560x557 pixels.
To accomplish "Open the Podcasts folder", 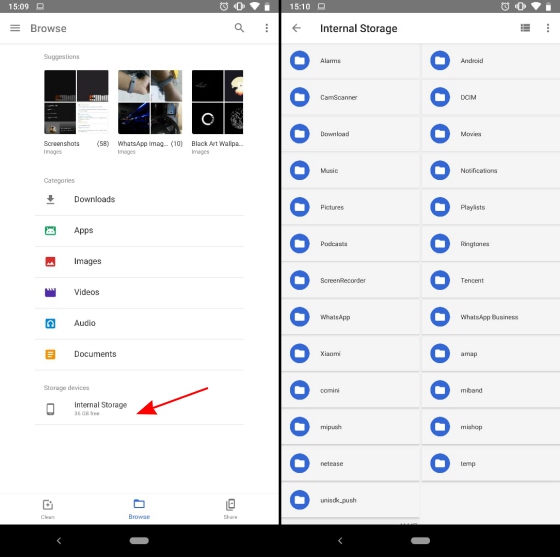I will 351,244.
